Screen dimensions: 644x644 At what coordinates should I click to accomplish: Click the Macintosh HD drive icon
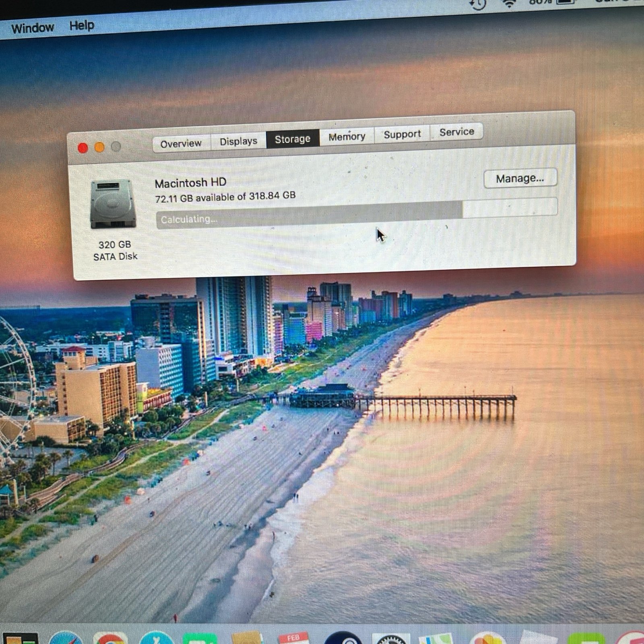pyautogui.click(x=113, y=204)
